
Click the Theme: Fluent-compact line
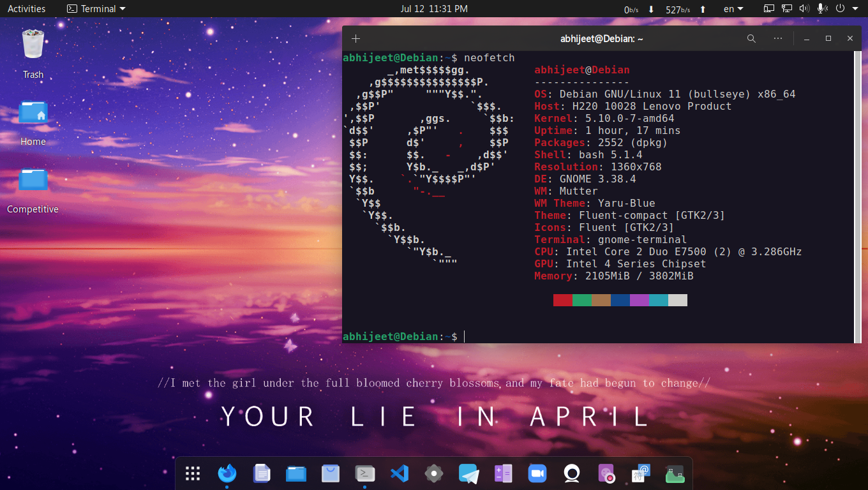[630, 215]
